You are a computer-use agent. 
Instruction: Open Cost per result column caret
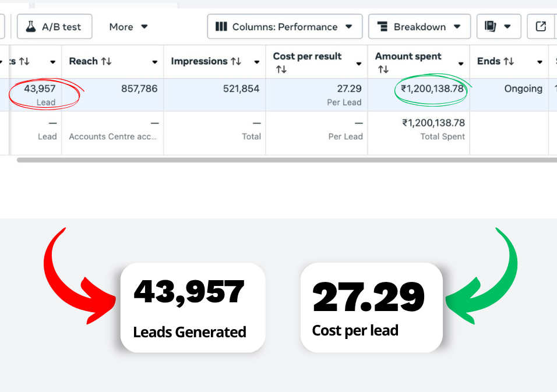(359, 62)
